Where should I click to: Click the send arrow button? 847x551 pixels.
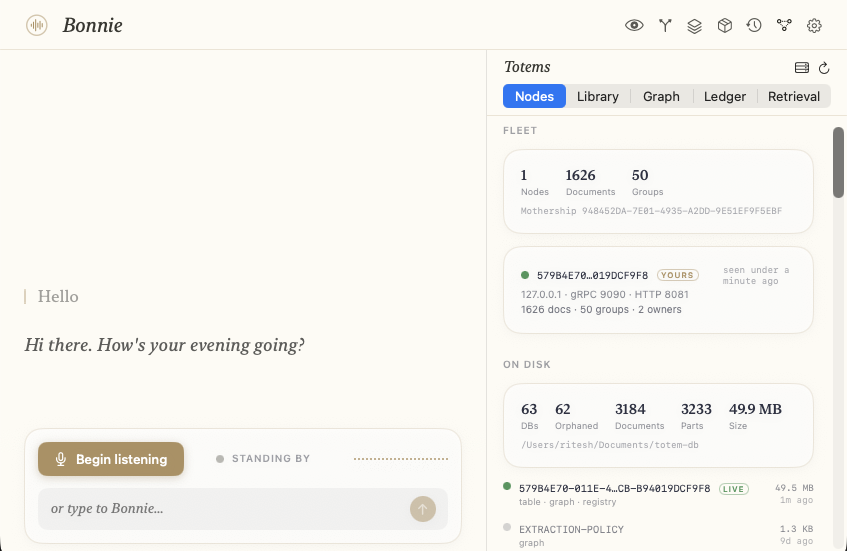[x=423, y=509]
